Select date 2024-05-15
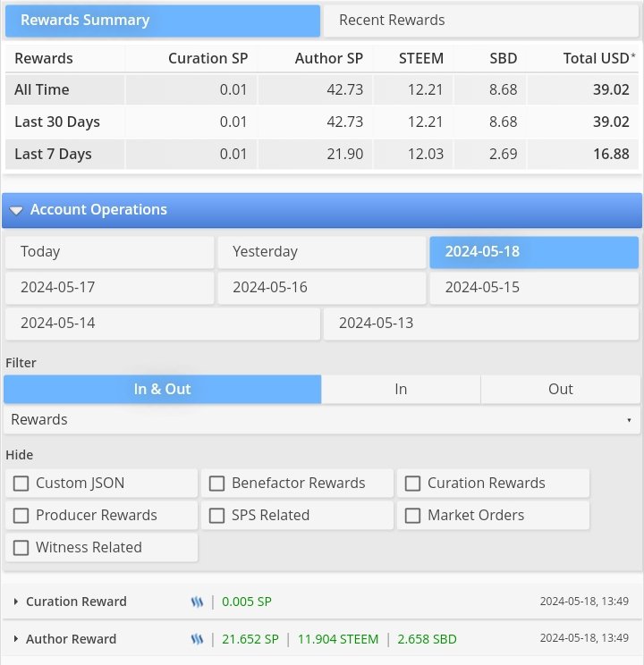 [x=534, y=288]
